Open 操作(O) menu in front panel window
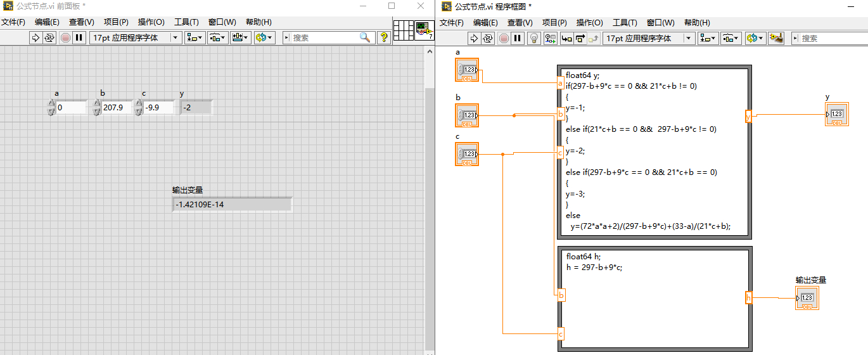The height and width of the screenshot is (355, 868). [151, 22]
